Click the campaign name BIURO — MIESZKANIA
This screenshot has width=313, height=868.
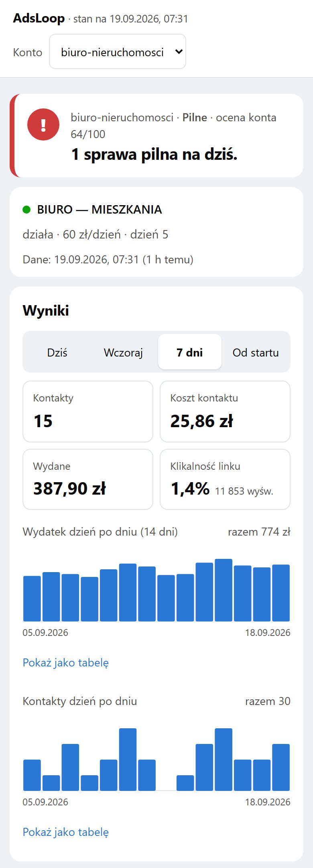[x=100, y=210]
